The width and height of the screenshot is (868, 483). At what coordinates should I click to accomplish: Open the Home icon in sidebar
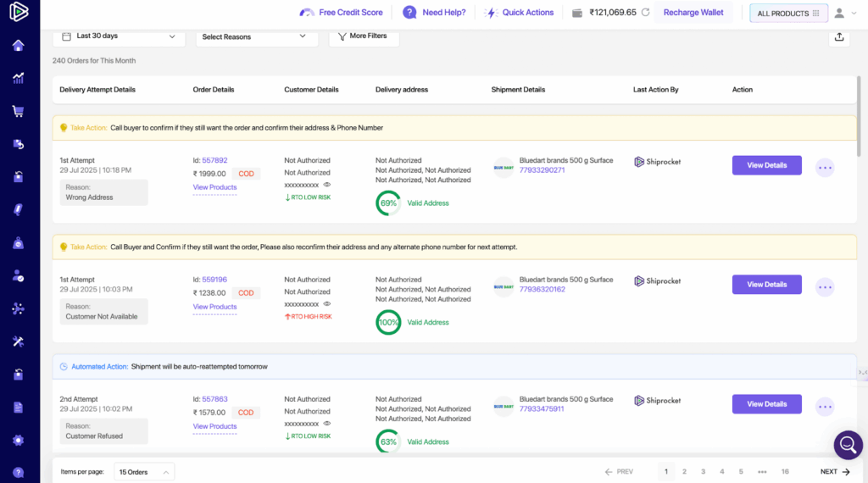point(18,45)
